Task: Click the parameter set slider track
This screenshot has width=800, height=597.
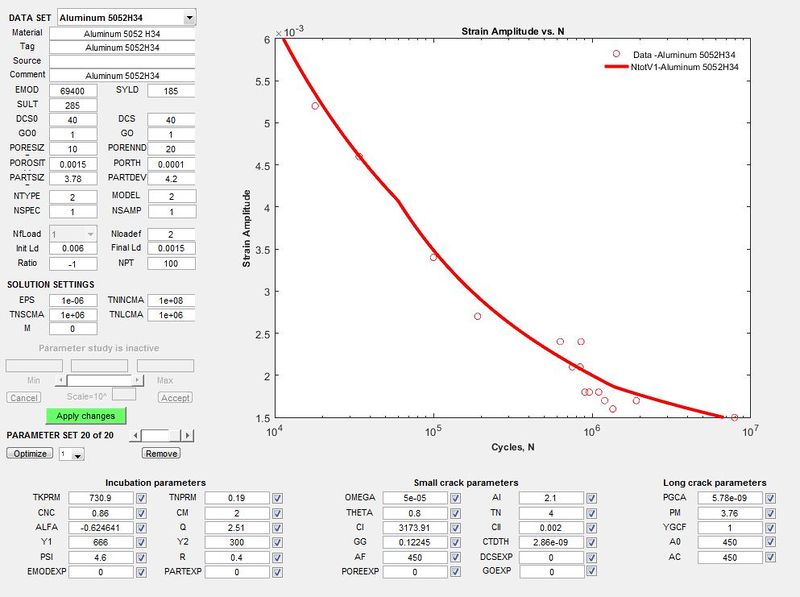Action: pyautogui.click(x=161, y=434)
